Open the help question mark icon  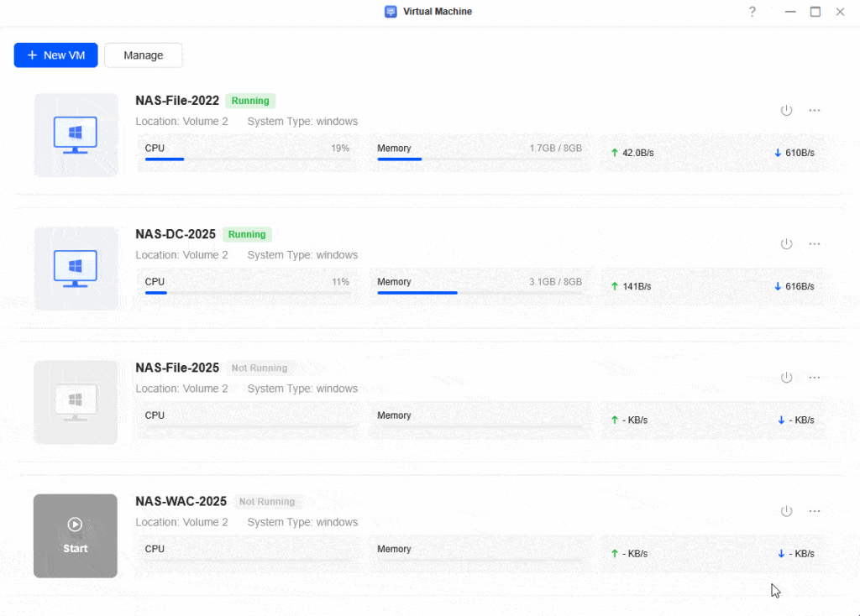click(752, 12)
